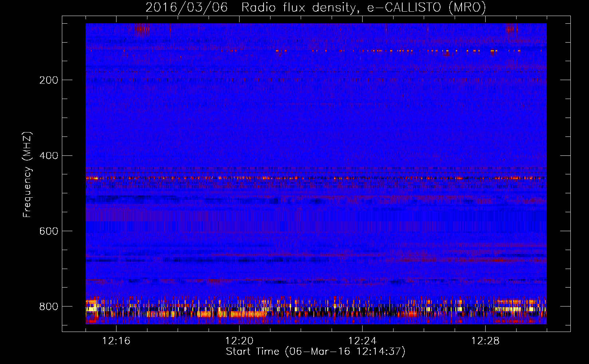The image size is (589, 364).
Task: Click the 12:20 time axis label
Action: 239,341
